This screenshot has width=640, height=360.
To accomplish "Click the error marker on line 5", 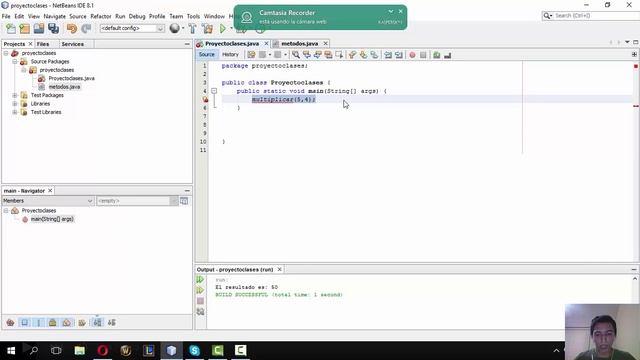I will [205, 99].
